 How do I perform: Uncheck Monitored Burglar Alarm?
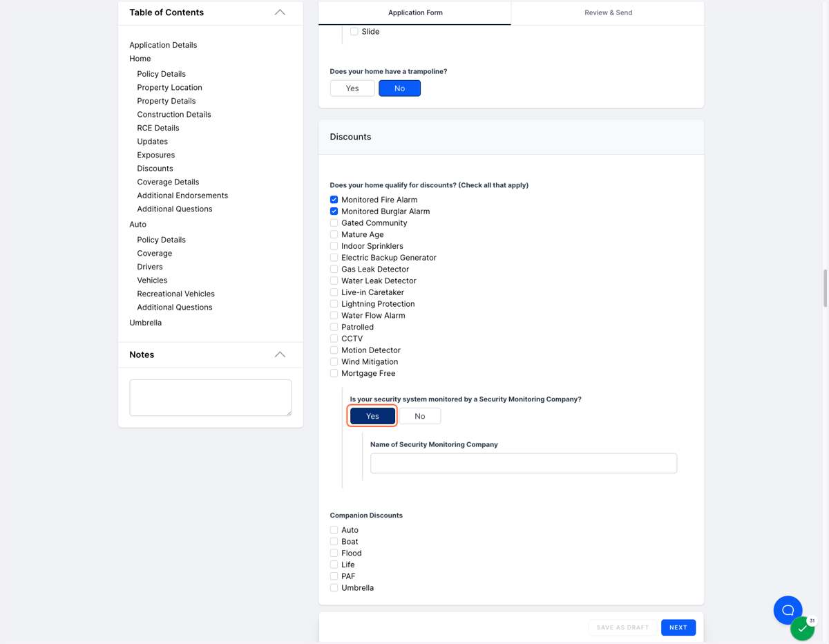click(334, 211)
